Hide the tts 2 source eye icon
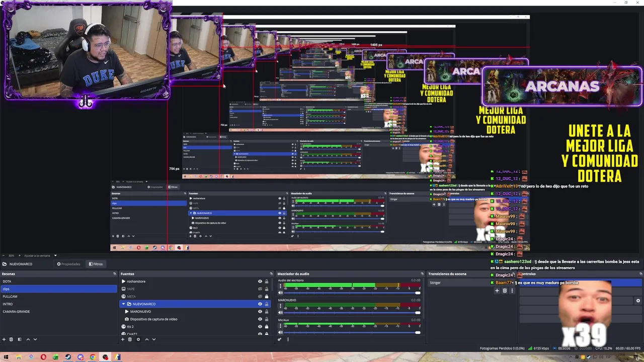The image size is (644, 362). tap(260, 327)
